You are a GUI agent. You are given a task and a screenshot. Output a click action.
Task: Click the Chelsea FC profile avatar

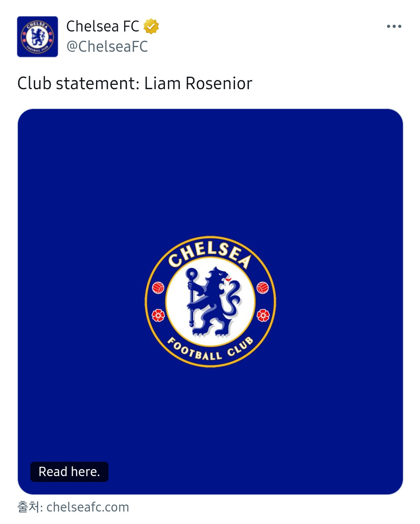37,37
